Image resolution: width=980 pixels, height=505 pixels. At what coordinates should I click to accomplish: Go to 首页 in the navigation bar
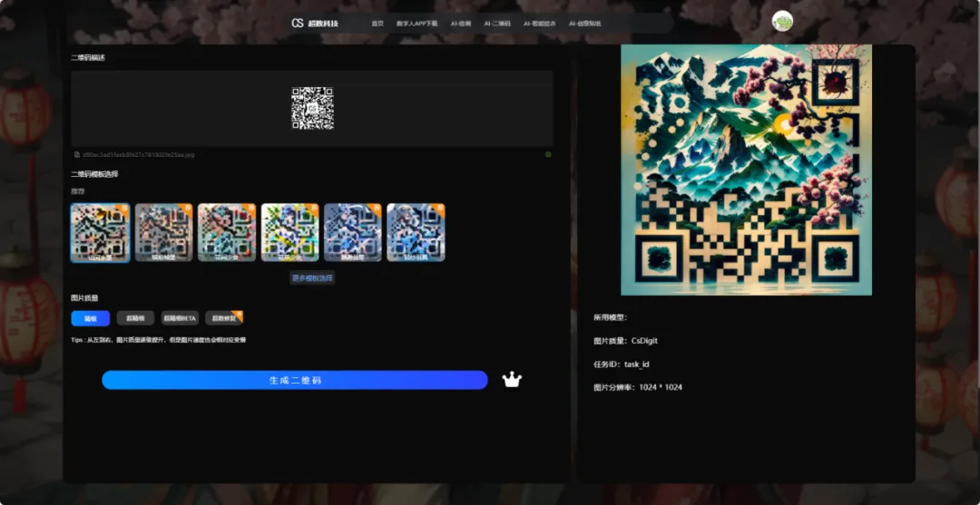[x=377, y=24]
